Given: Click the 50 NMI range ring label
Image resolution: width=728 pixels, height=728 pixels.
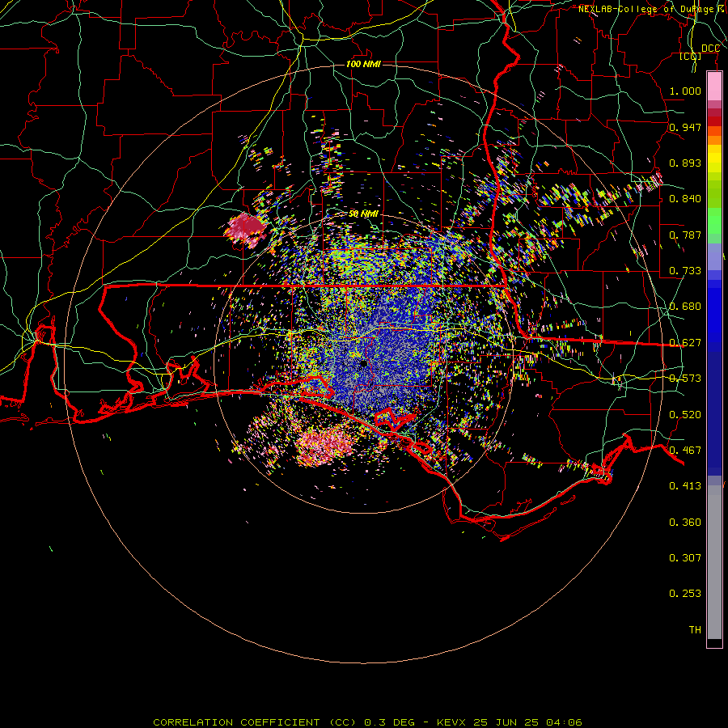Looking at the screenshot, I should [x=363, y=214].
